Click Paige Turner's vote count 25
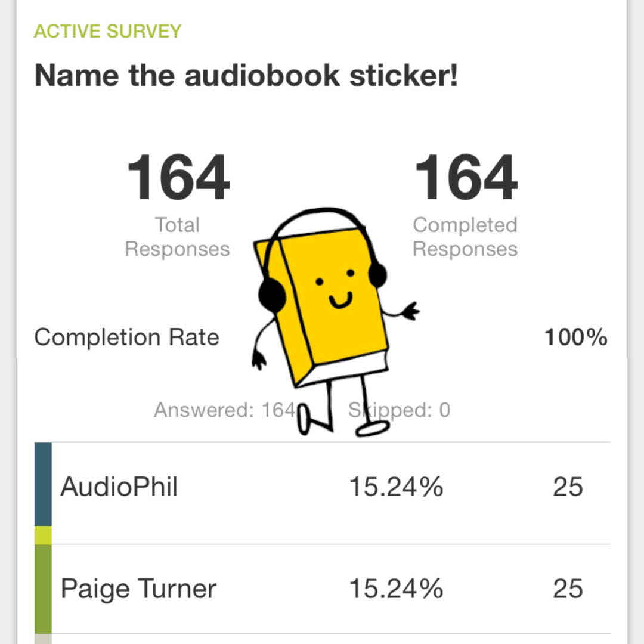 (x=568, y=589)
